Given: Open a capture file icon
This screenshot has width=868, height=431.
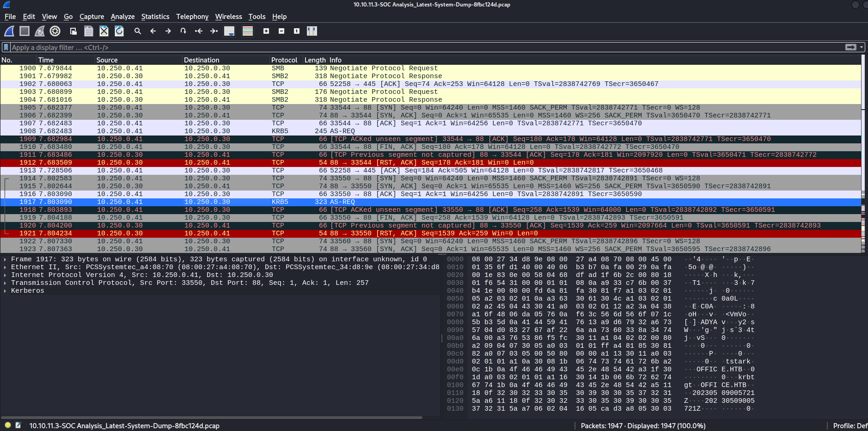Looking at the screenshot, I should 73,31.
